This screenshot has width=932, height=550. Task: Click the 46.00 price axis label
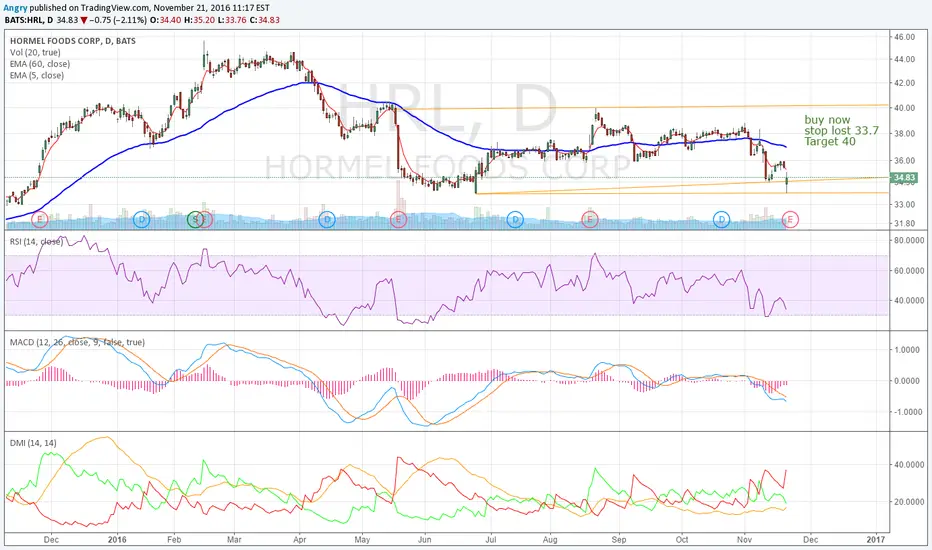(905, 37)
